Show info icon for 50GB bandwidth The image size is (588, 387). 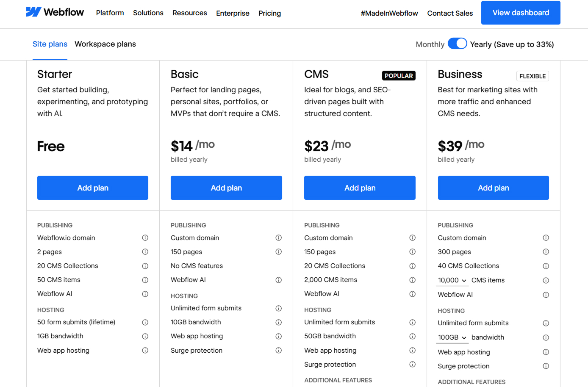point(413,336)
